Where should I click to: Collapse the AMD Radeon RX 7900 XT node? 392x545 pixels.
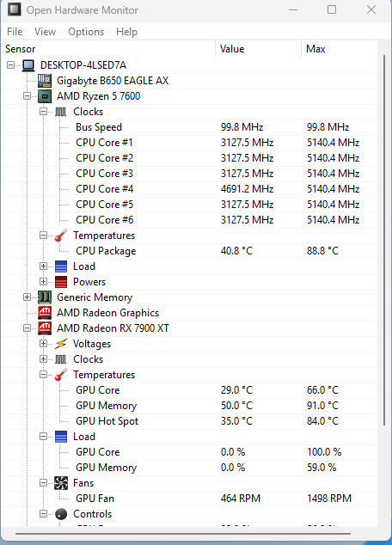pyautogui.click(x=28, y=328)
